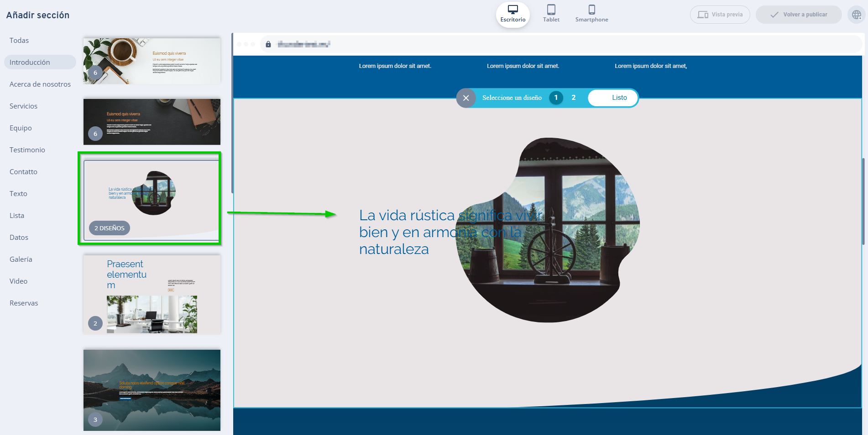Select the Smartphone preview icon
Viewport: 868px width, 435px height.
click(591, 14)
